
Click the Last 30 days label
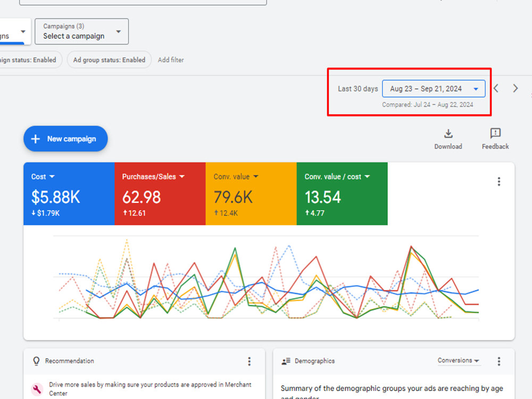[x=358, y=89]
